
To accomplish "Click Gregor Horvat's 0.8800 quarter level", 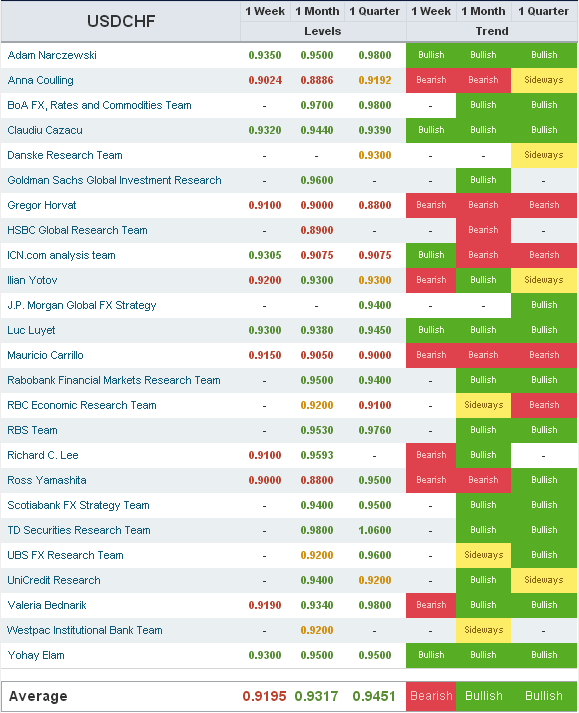I will 375,206.
